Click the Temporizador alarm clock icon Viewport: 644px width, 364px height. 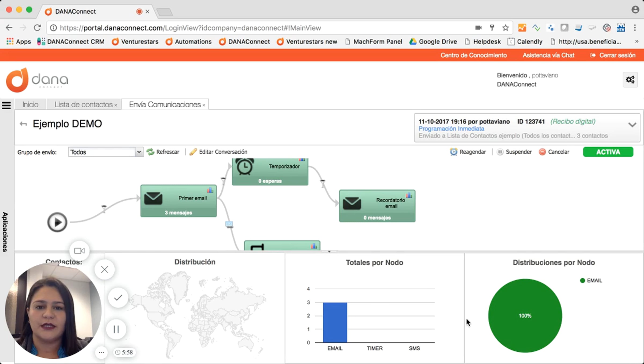point(244,166)
